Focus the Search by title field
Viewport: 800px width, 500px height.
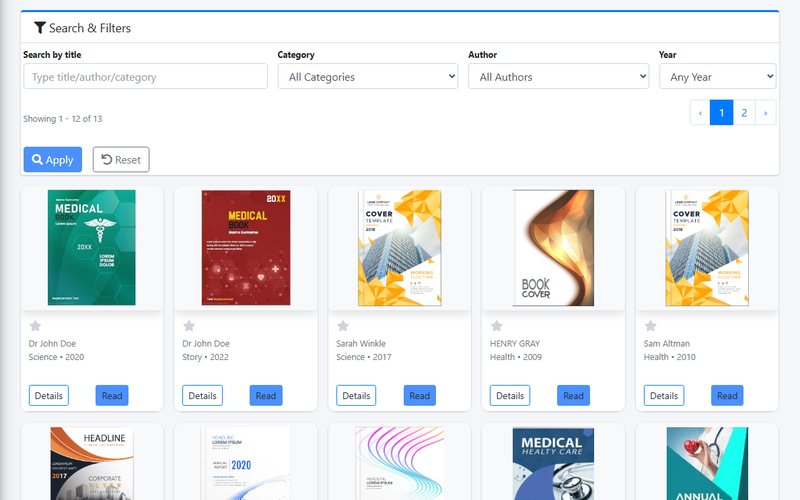(x=145, y=77)
